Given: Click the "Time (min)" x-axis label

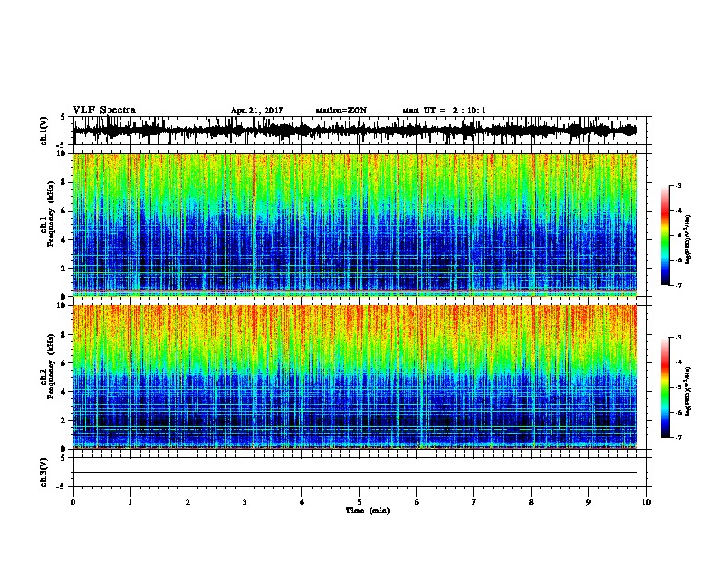Looking at the screenshot, I should coord(368,511).
